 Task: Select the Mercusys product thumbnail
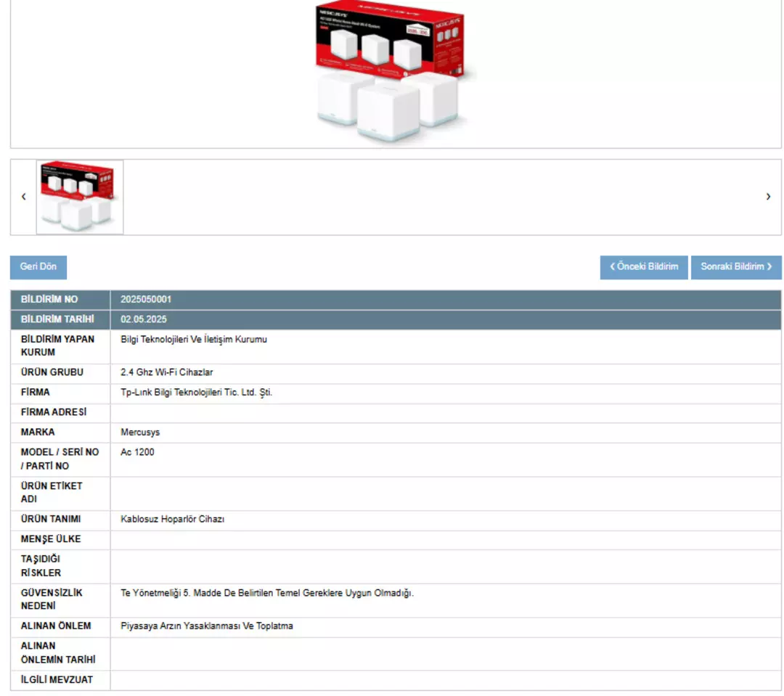pos(80,197)
